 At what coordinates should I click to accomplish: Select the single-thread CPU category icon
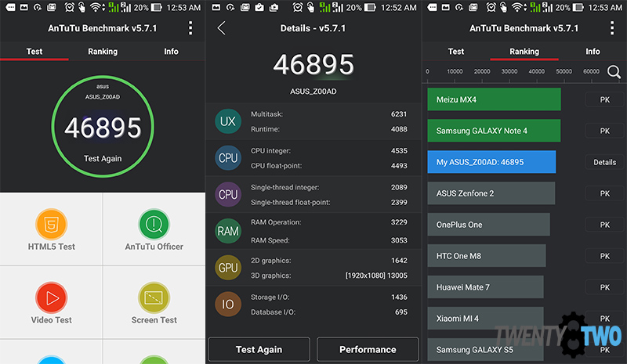[228, 195]
